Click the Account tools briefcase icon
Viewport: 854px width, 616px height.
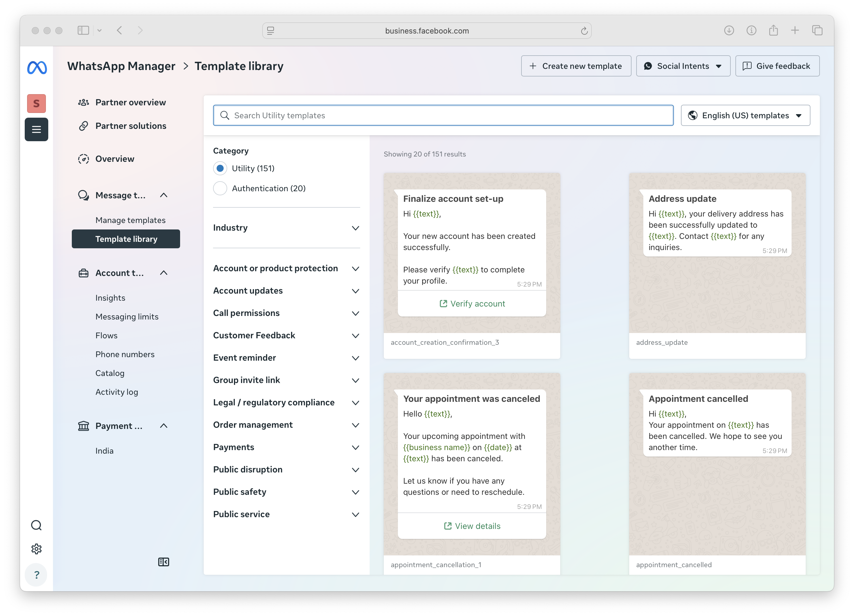click(x=83, y=273)
